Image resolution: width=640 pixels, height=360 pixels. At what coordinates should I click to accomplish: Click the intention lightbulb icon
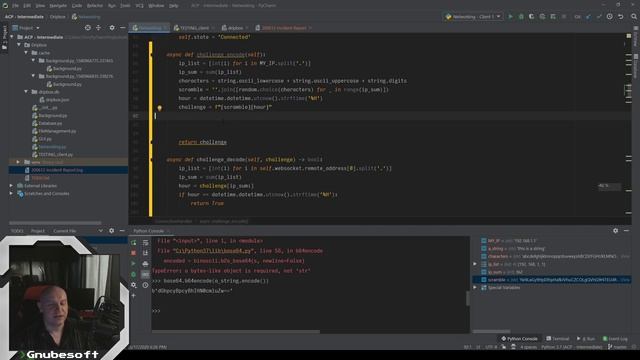tap(160, 108)
